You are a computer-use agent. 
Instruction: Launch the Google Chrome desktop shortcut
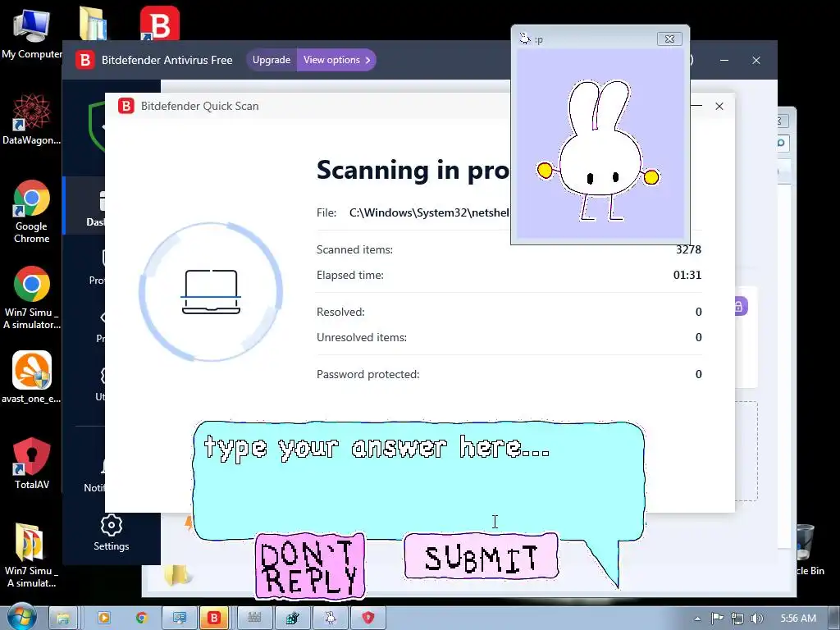[31, 212]
